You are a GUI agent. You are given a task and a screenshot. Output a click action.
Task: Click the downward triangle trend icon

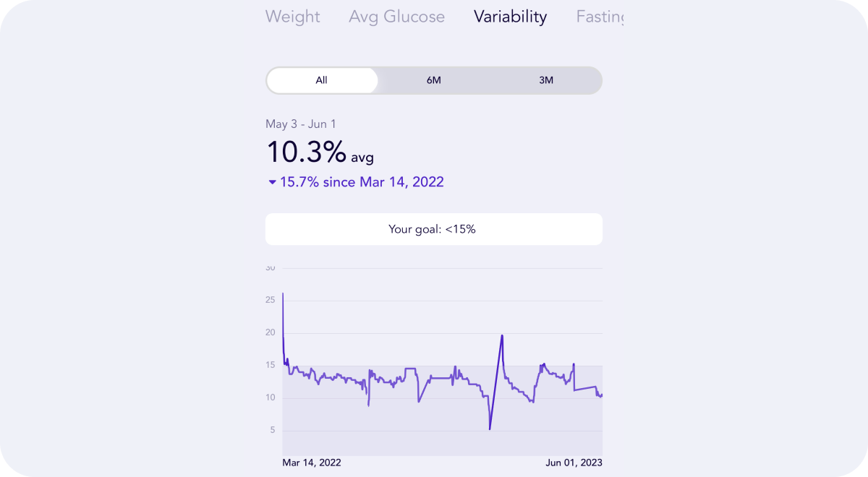coord(272,182)
